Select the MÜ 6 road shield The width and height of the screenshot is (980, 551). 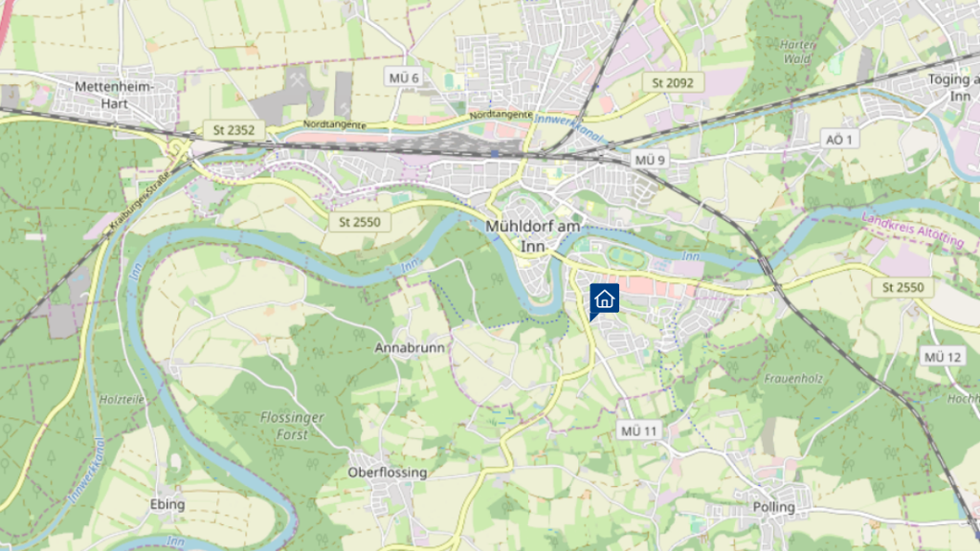404,78
